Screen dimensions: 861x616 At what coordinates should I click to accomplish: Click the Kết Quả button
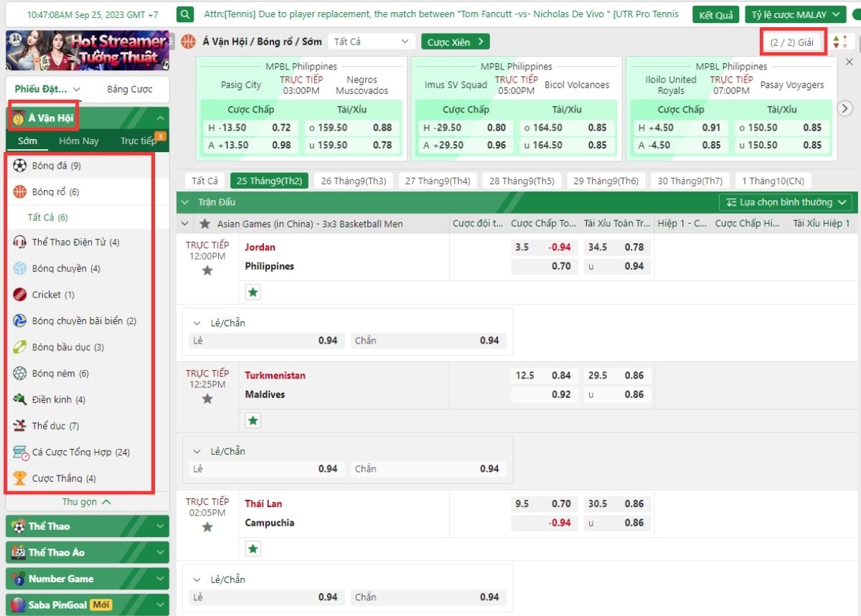pos(715,14)
